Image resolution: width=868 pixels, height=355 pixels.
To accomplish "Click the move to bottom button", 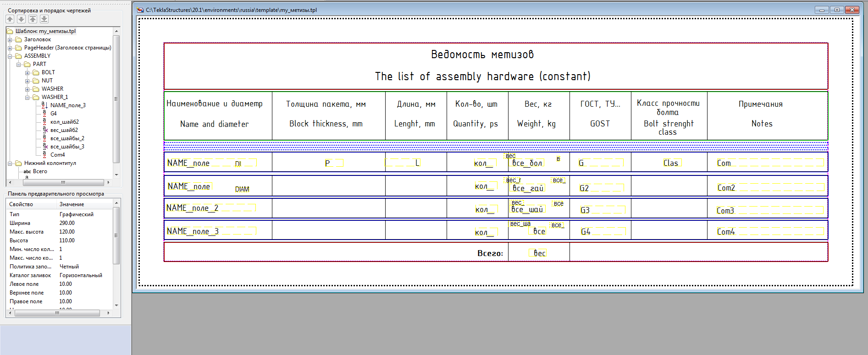I will coord(44,19).
